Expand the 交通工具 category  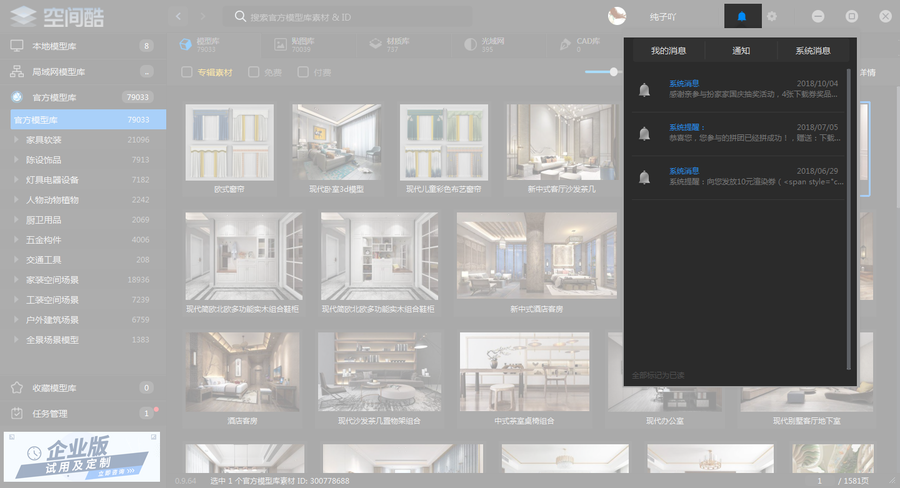point(16,260)
